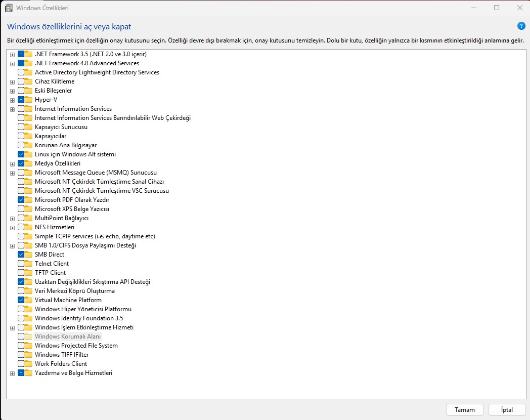Uncheck Microsoft PDF Olarak Yazdır
The height and width of the screenshot is (420, 530).
(x=21, y=200)
